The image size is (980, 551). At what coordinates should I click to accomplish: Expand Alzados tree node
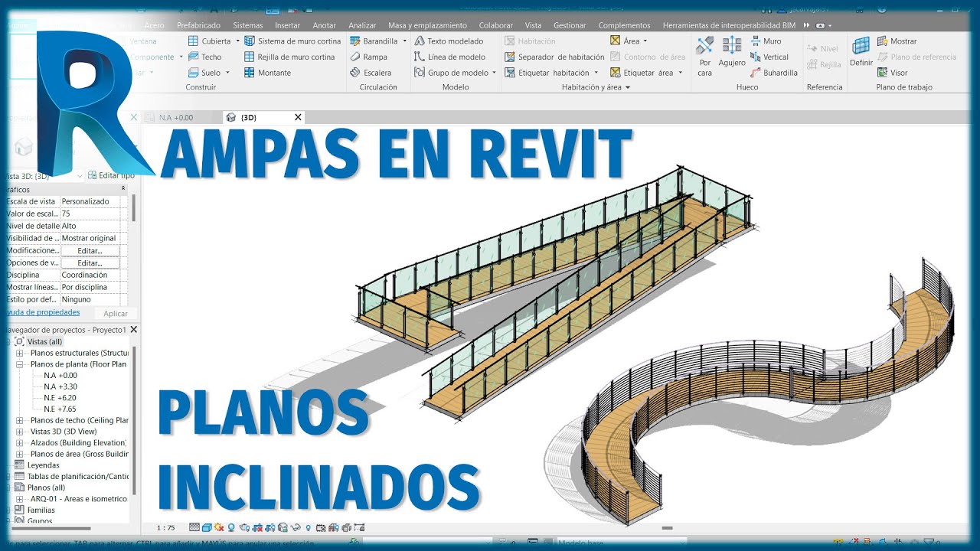(x=20, y=442)
